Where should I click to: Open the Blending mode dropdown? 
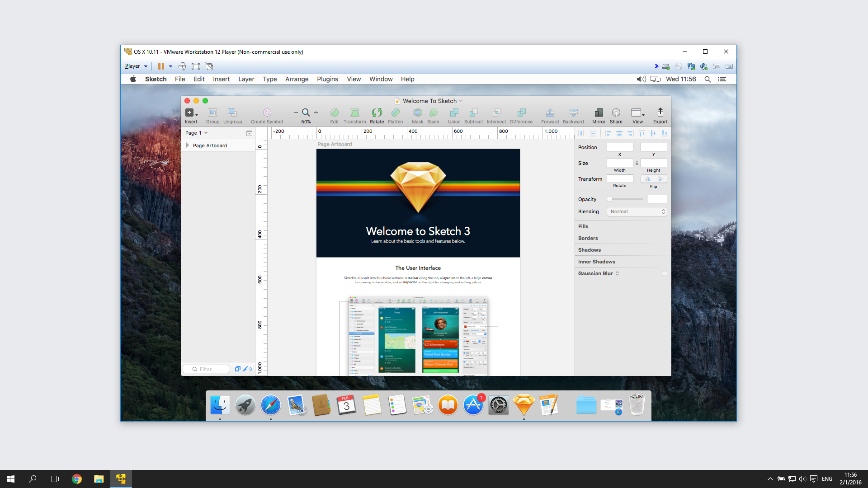point(636,211)
